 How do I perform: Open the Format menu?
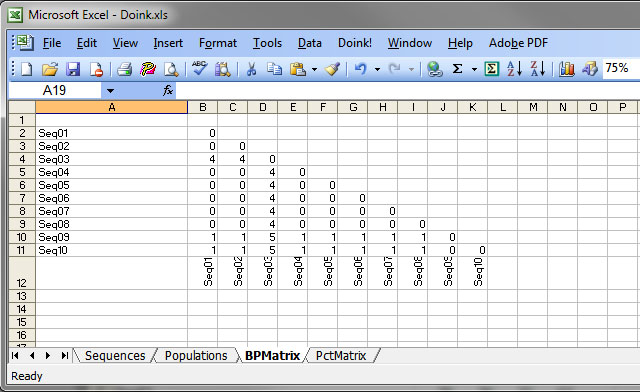218,43
